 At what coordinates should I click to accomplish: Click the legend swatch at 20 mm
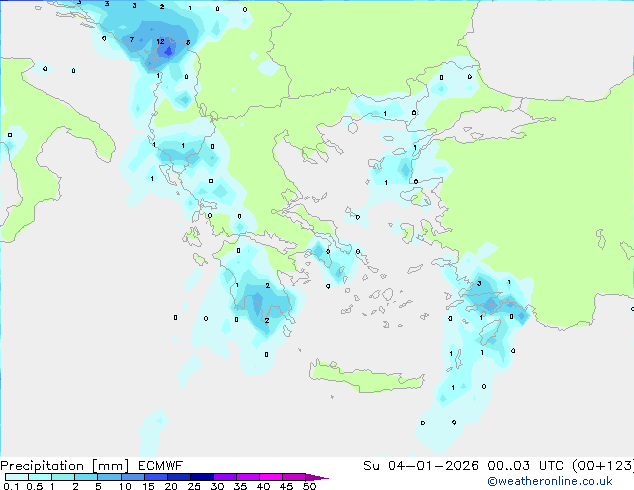[x=178, y=478]
